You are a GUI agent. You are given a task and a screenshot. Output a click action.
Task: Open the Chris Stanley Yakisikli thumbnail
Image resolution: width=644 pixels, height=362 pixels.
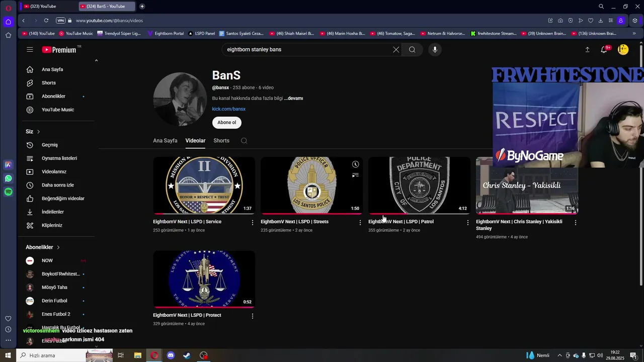point(527,186)
